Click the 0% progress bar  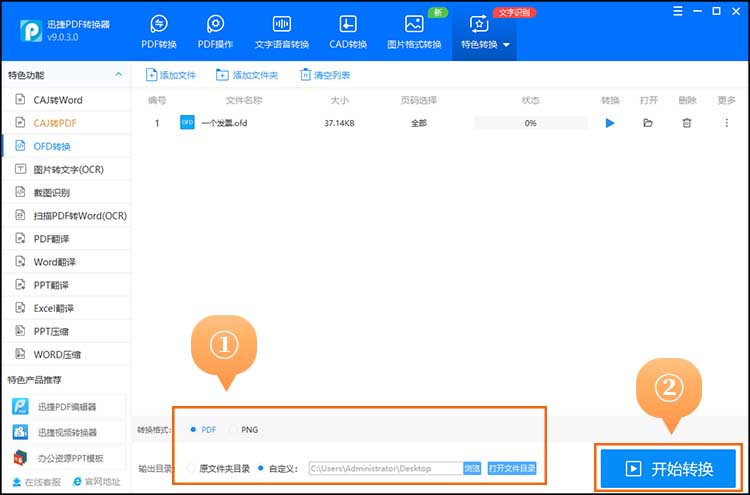click(x=530, y=123)
